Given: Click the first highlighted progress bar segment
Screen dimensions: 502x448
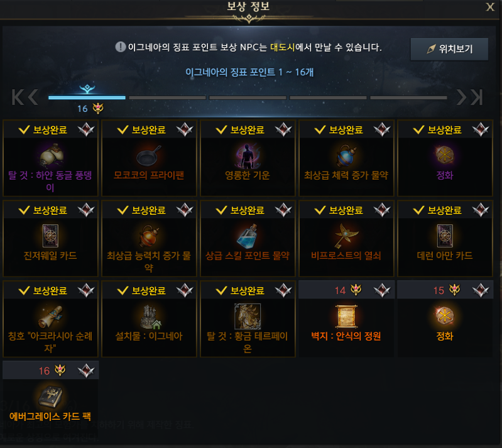Looking at the screenshot, I should [x=87, y=97].
